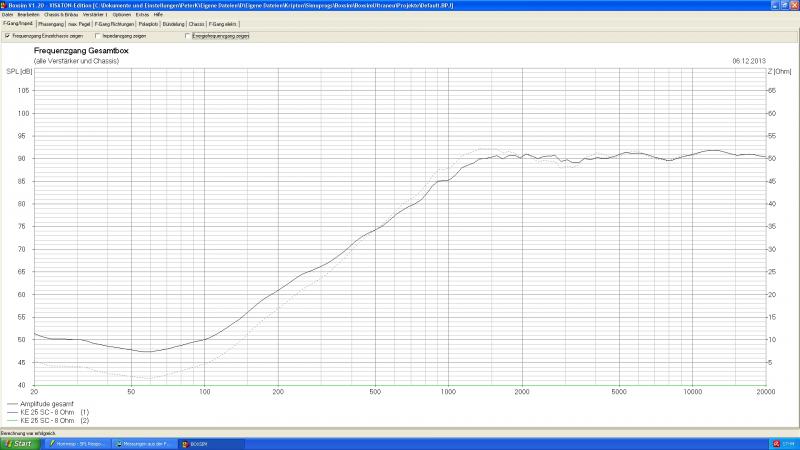800x450 pixels.
Task: Open the F-Gang Richtungen tab
Action: (112, 24)
